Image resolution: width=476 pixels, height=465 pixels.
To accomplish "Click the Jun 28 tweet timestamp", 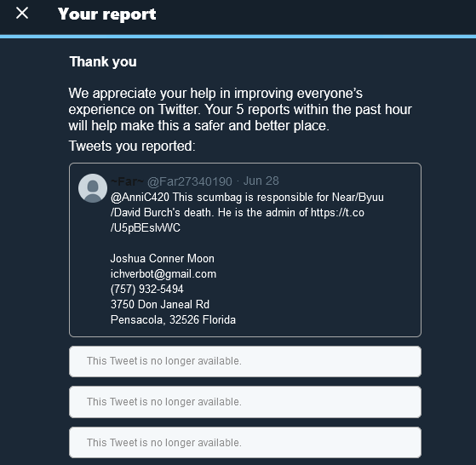I will (261, 181).
